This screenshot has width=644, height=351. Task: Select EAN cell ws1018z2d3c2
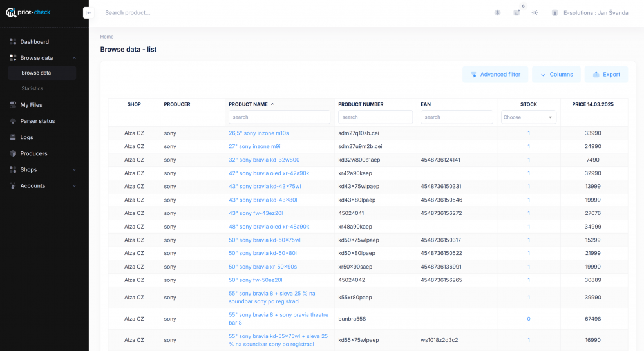[x=439, y=340]
